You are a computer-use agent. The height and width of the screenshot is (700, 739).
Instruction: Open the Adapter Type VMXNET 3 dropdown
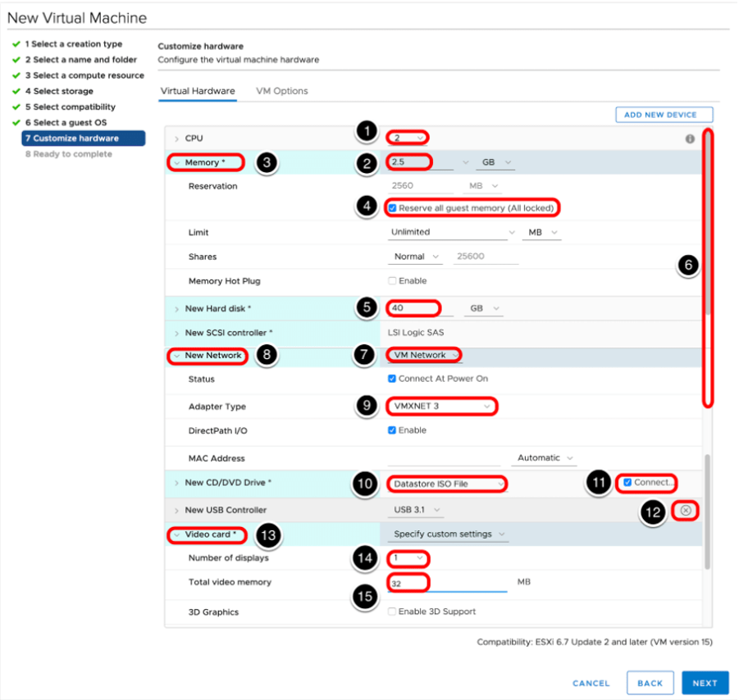tap(442, 407)
